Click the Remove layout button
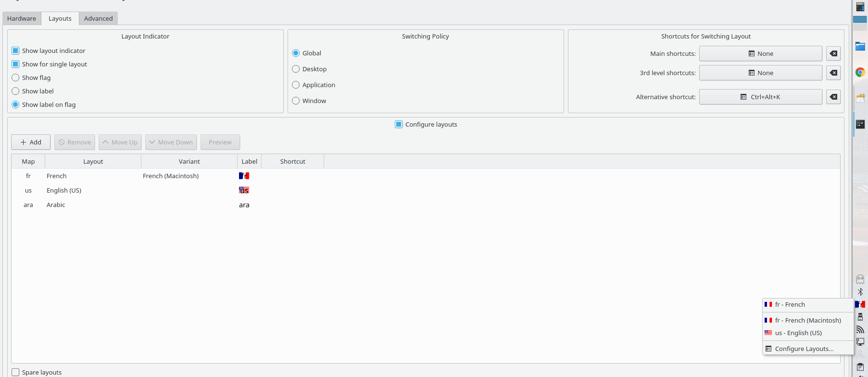This screenshot has width=868, height=377. (75, 142)
